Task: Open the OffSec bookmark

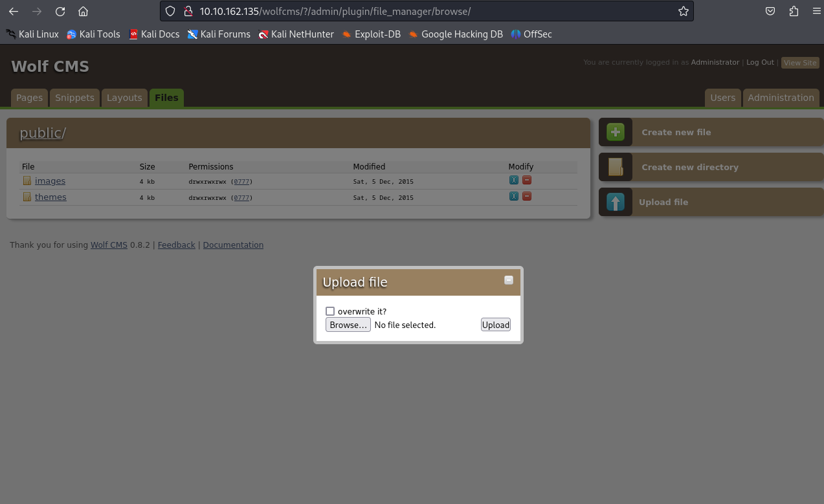Action: 531,34
